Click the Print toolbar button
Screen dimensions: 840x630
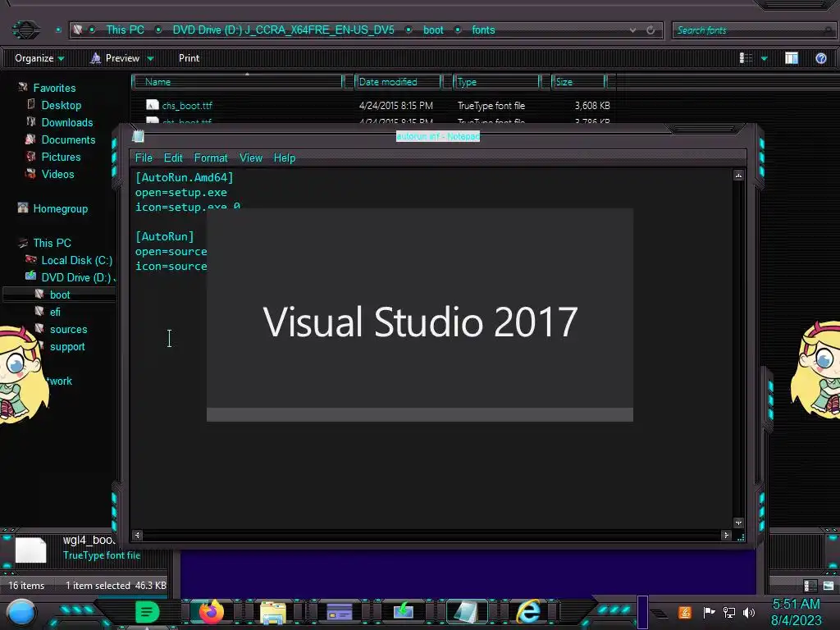pyautogui.click(x=189, y=58)
